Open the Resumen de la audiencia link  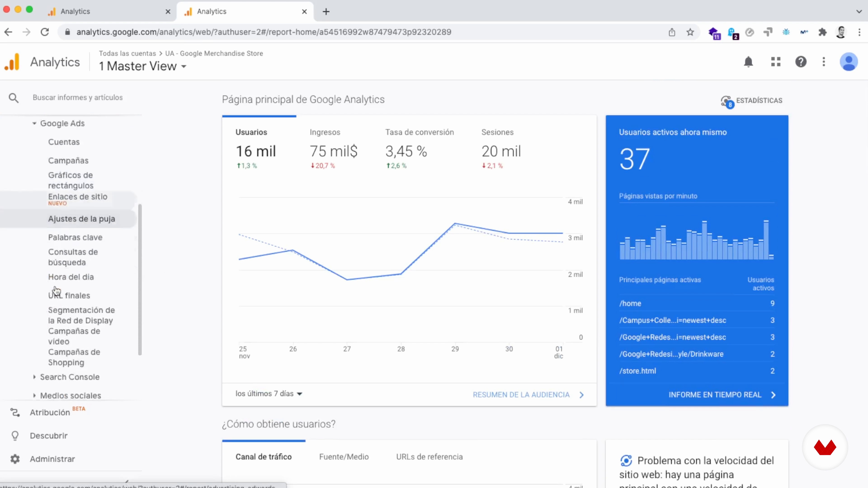point(528,395)
